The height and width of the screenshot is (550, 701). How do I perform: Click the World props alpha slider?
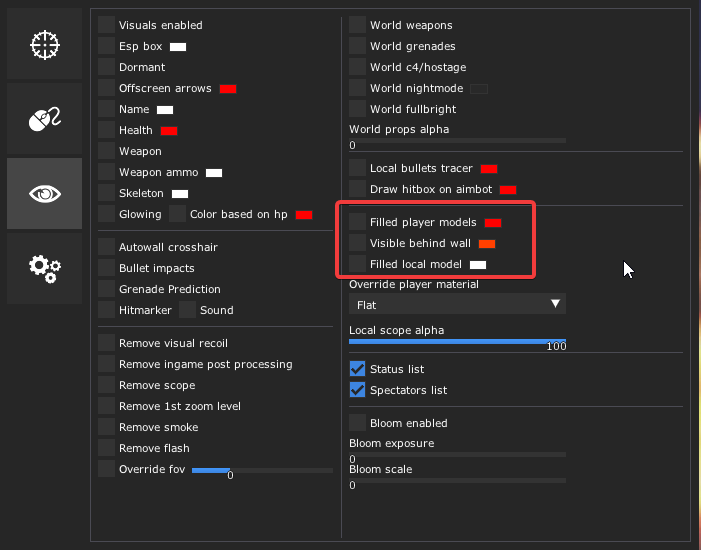(457, 140)
